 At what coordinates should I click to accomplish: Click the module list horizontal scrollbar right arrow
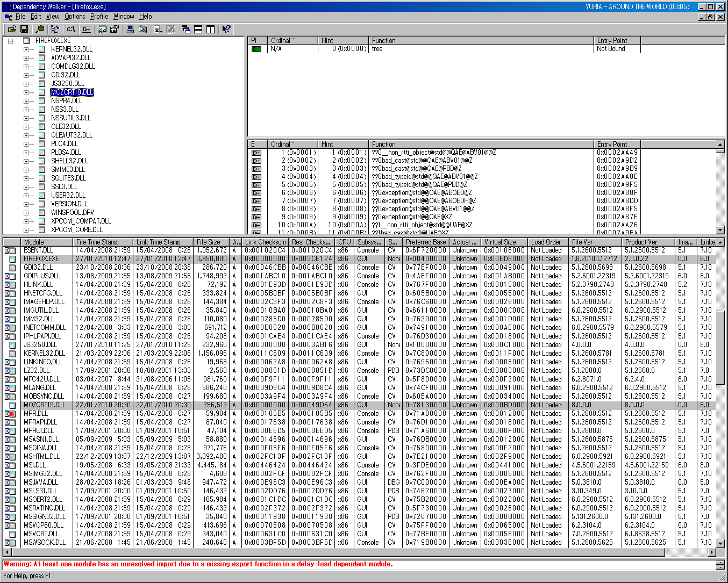712,552
